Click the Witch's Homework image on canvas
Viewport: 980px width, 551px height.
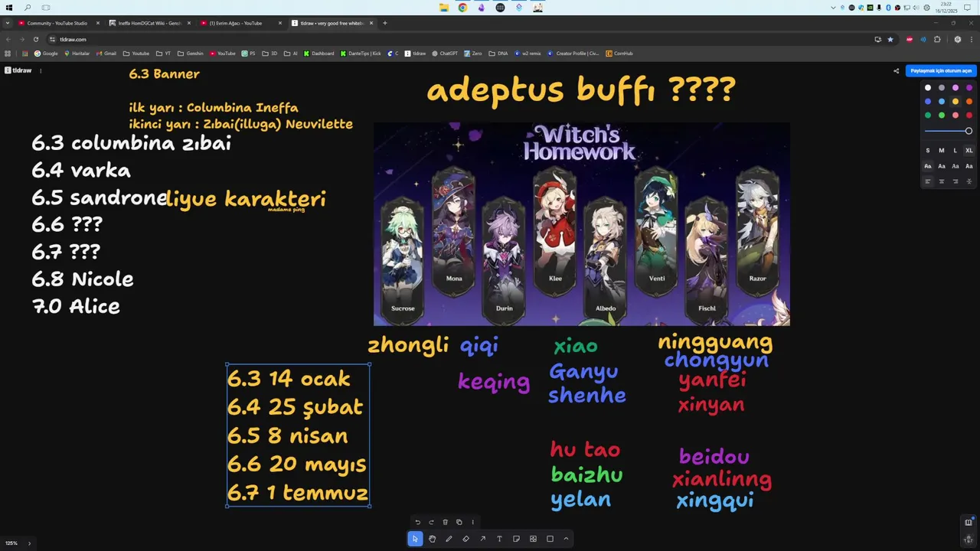click(581, 224)
